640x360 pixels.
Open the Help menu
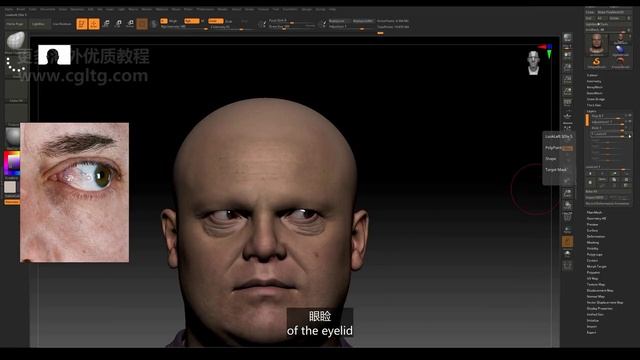(x=333, y=9)
